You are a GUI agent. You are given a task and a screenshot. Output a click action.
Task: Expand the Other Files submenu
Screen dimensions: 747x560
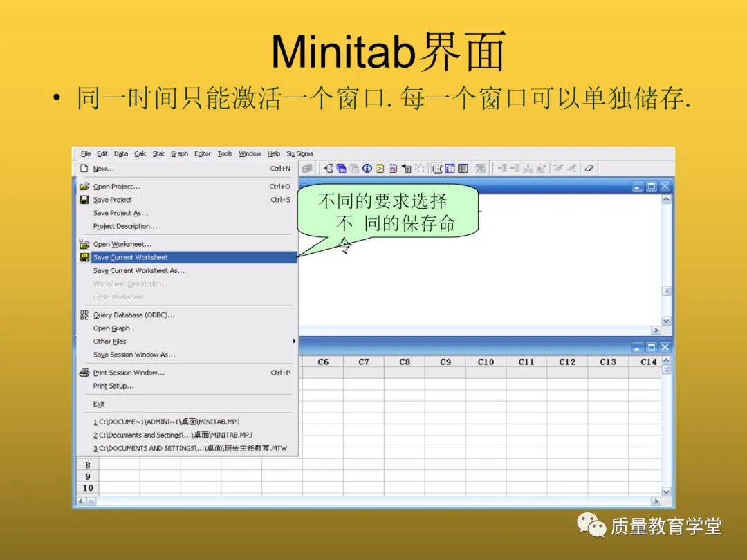pos(186,342)
